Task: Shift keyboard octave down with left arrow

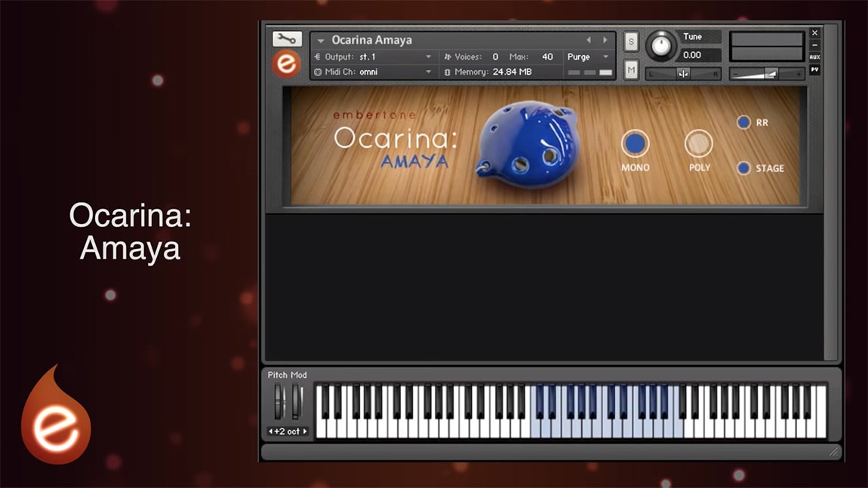Action: point(271,431)
